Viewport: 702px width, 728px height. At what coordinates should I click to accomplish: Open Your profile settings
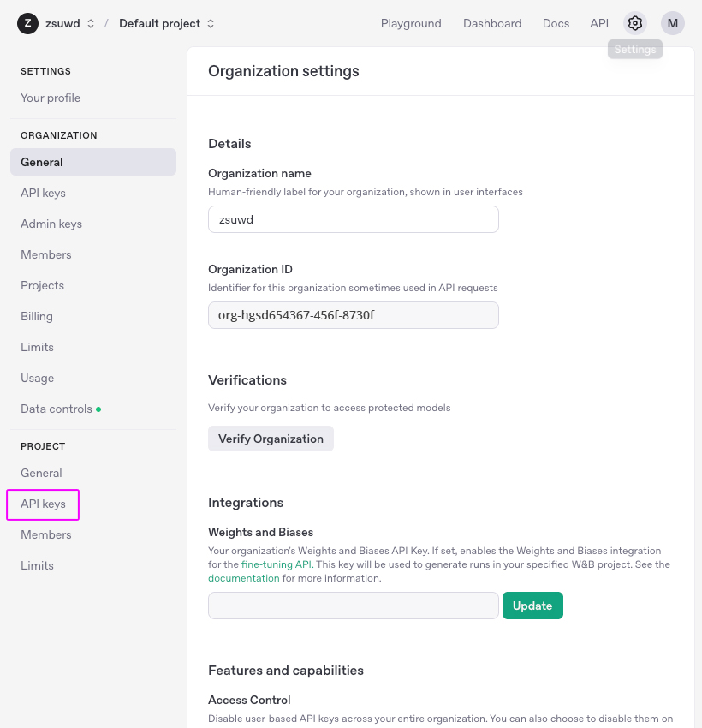[x=51, y=98]
